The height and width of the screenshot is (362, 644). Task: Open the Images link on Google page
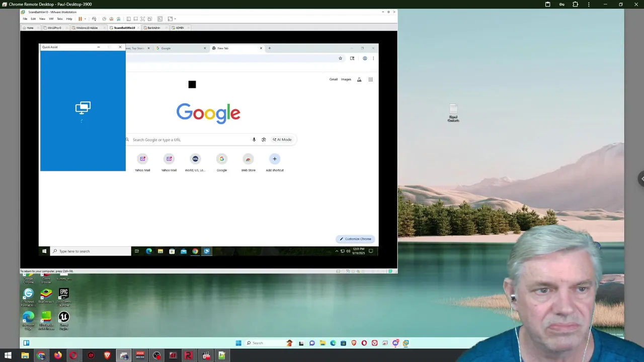tap(346, 79)
